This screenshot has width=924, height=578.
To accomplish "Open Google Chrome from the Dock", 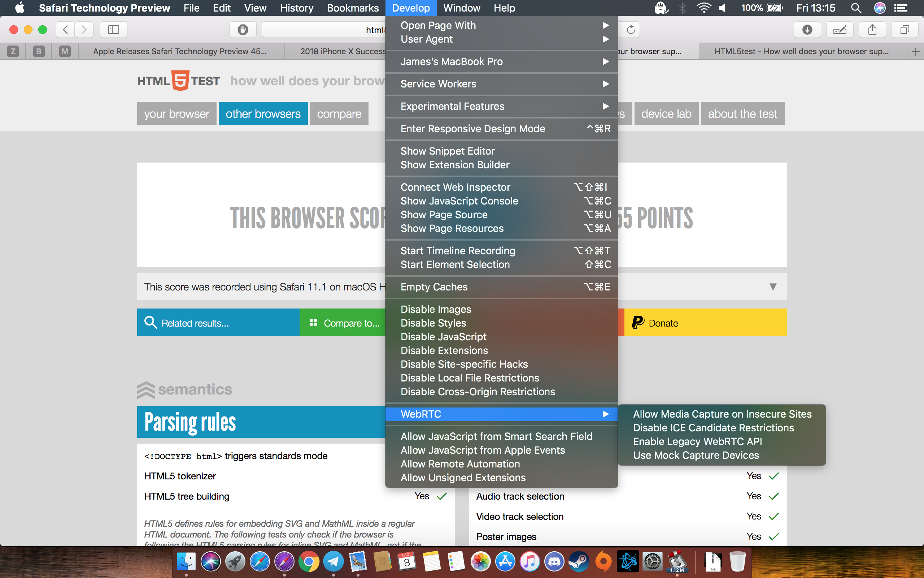I will (x=309, y=561).
